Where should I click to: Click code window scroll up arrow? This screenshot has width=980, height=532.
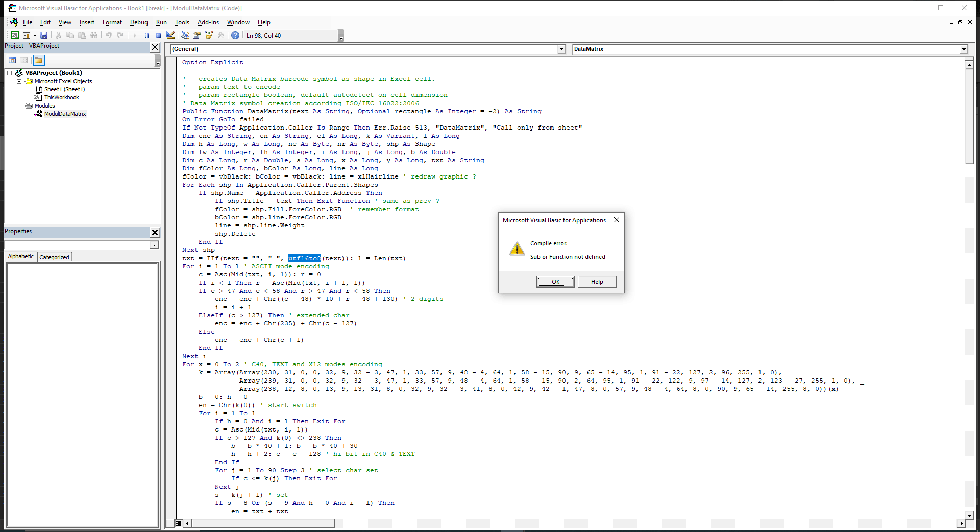coord(969,64)
